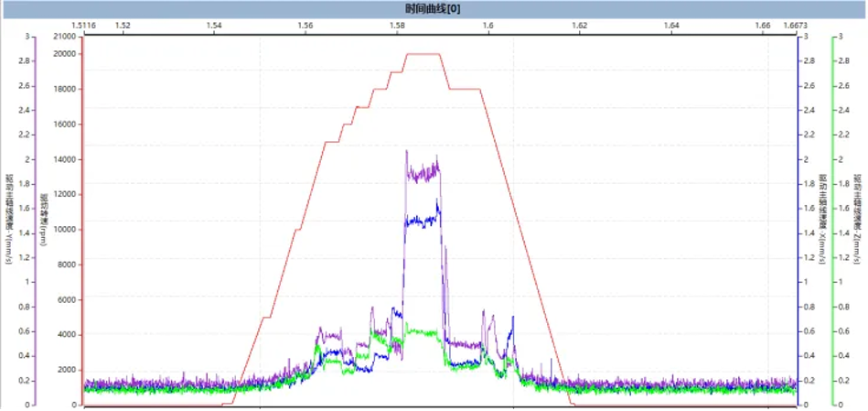Select the 1.6 tick on time axis
Image resolution: width=868 pixels, height=411 pixels.
click(488, 27)
